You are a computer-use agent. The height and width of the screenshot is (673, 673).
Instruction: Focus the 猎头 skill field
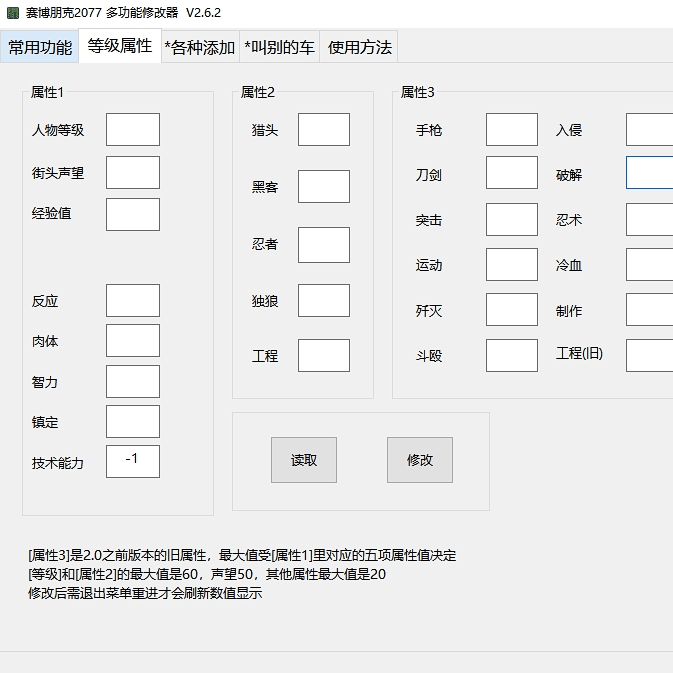click(x=324, y=130)
